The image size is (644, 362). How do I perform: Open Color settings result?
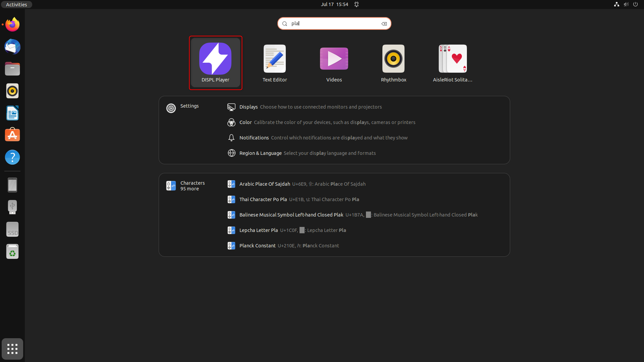point(246,122)
